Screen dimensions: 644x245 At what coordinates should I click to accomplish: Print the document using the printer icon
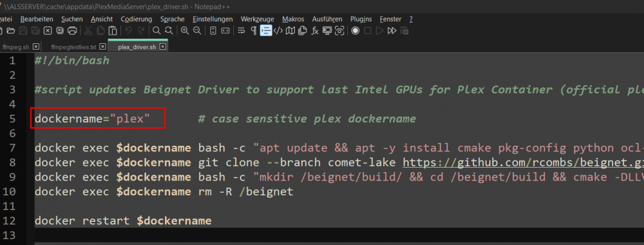point(72,30)
